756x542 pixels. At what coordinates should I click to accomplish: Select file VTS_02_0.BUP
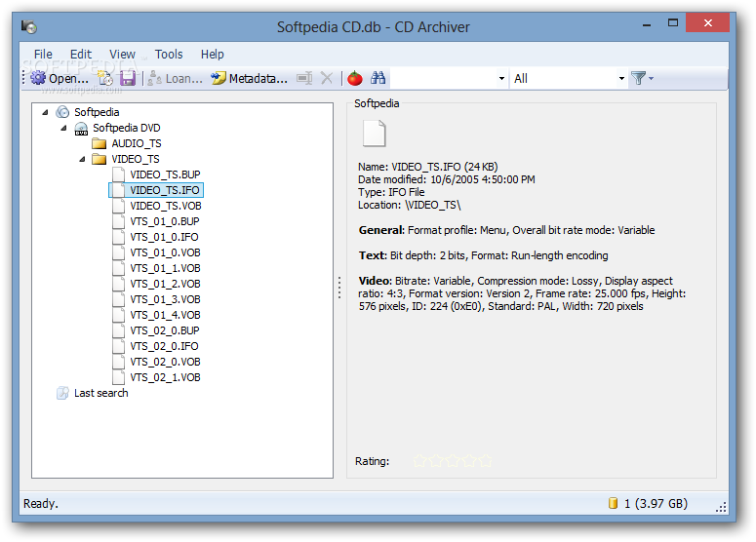coord(165,330)
